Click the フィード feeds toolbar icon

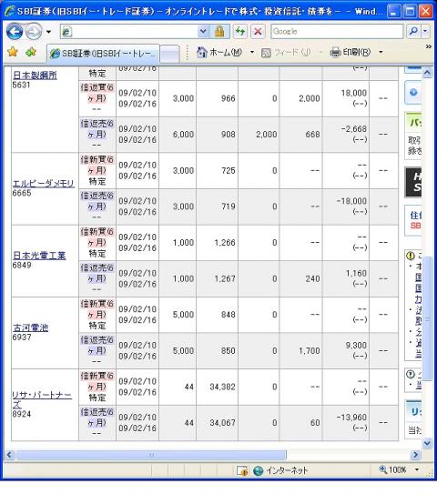click(286, 53)
